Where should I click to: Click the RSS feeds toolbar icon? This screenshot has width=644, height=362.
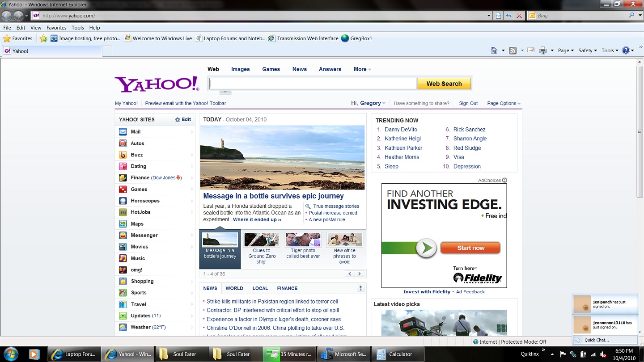click(x=513, y=51)
